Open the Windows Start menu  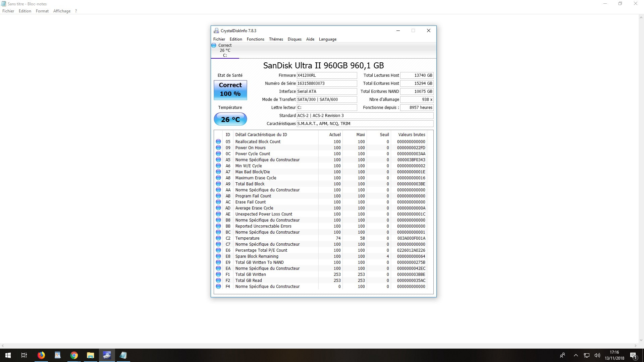pyautogui.click(x=8, y=355)
